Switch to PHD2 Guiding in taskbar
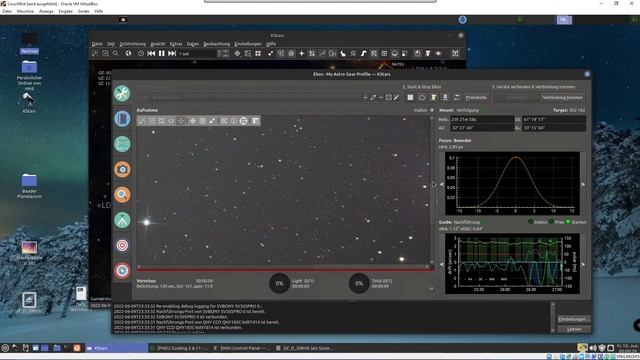 coord(180,348)
